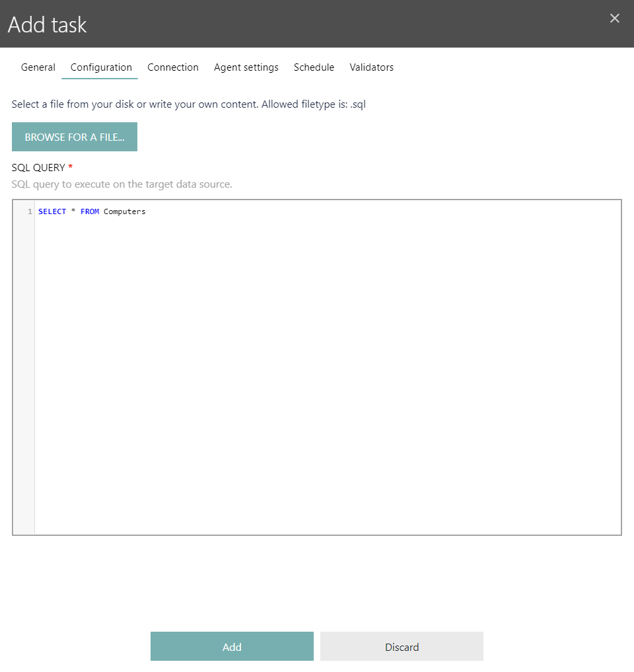Click Discard to cancel the task
The width and height of the screenshot is (634, 672).
pos(402,646)
